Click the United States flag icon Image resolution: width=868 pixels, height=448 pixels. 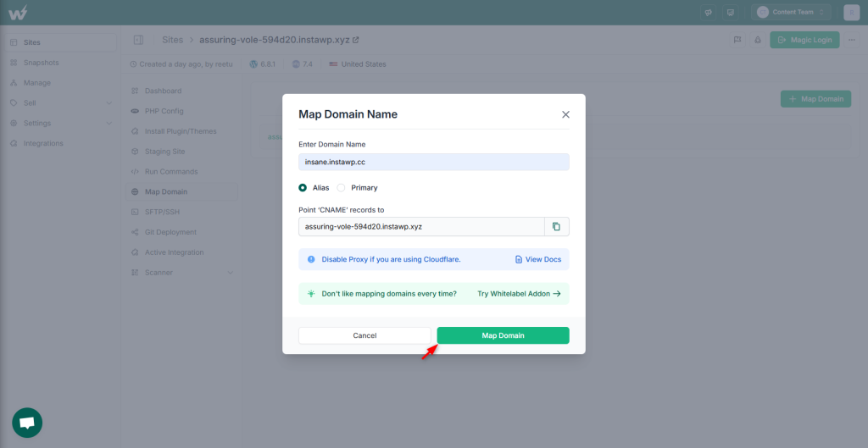click(x=333, y=64)
